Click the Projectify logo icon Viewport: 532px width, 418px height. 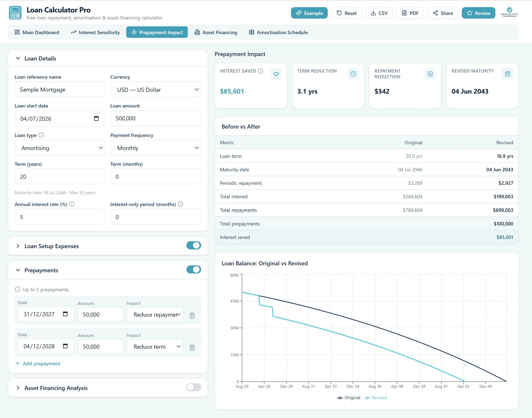point(509,12)
